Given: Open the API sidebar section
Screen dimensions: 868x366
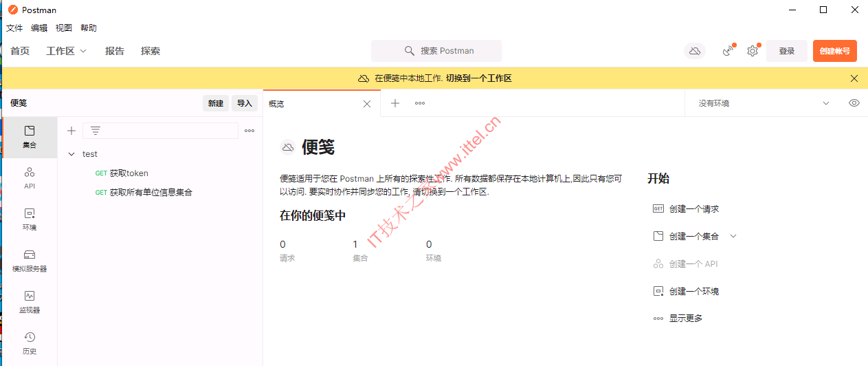Looking at the screenshot, I should point(29,178).
